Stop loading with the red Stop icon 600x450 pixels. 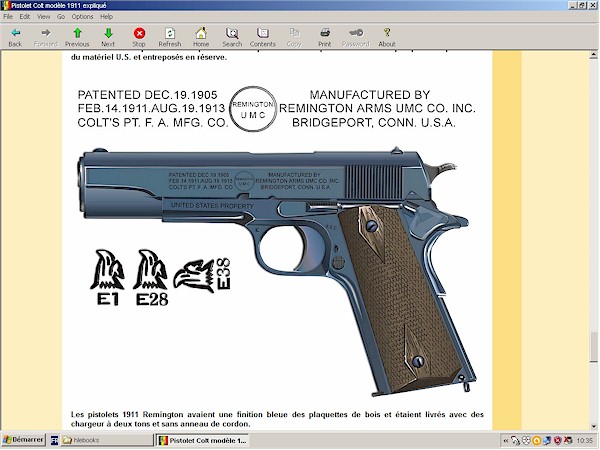[139, 37]
